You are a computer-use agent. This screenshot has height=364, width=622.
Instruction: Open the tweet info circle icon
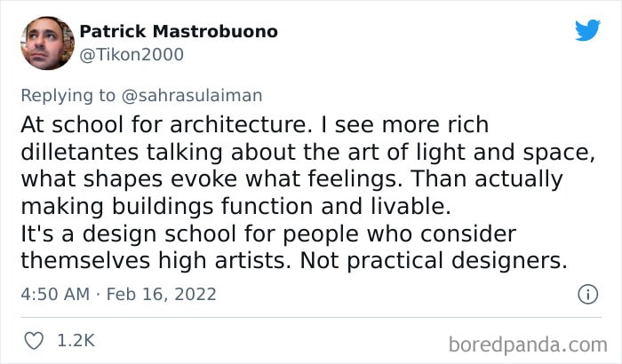coord(587,294)
